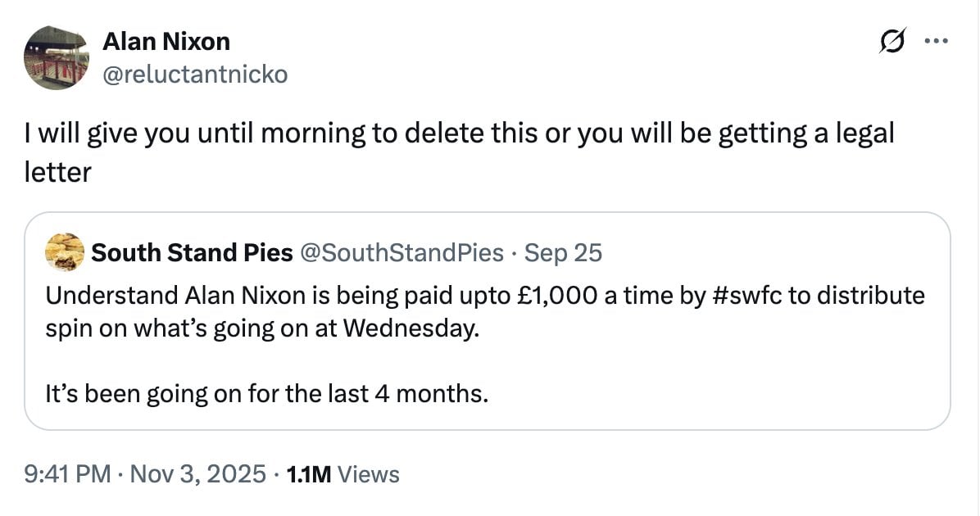Image resolution: width=980 pixels, height=516 pixels.
Task: Open the South Stand Pies account name
Action: [x=192, y=253]
